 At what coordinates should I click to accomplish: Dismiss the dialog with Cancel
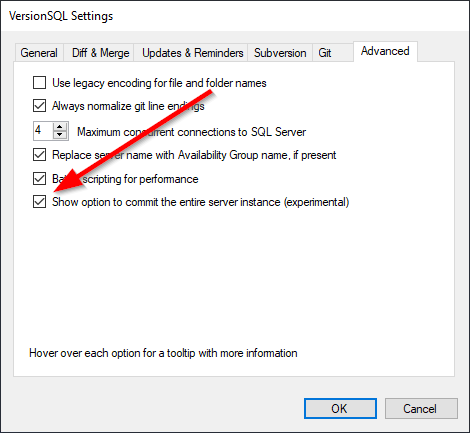click(421, 408)
